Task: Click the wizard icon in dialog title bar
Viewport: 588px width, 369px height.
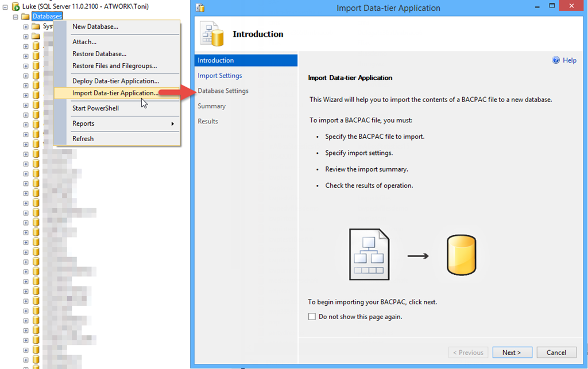Action: (200, 8)
